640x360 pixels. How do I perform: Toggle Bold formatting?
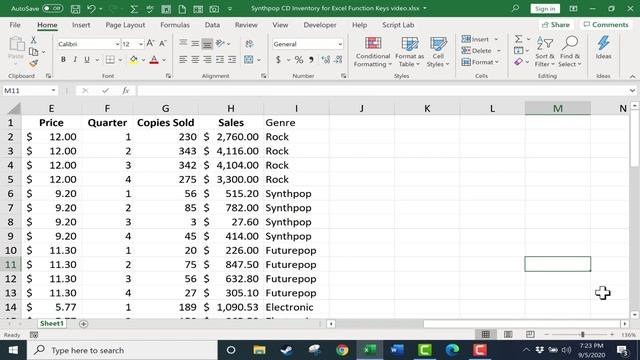tap(63, 60)
